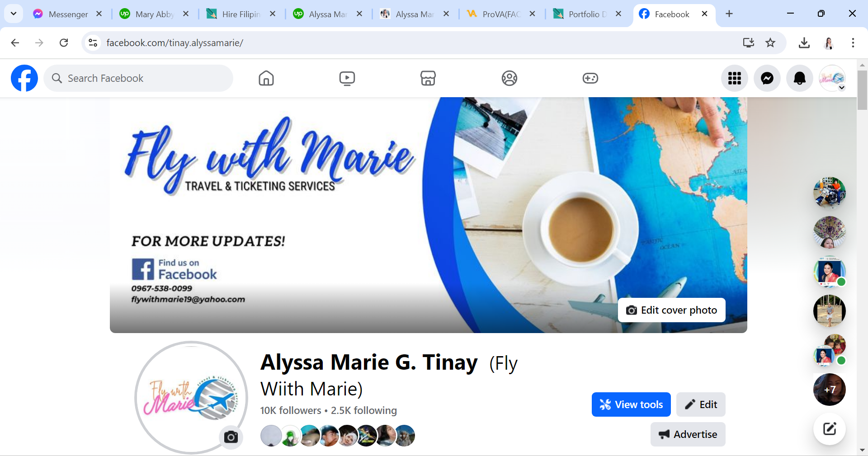
Task: Expand the tab search dropdown
Action: (x=14, y=14)
